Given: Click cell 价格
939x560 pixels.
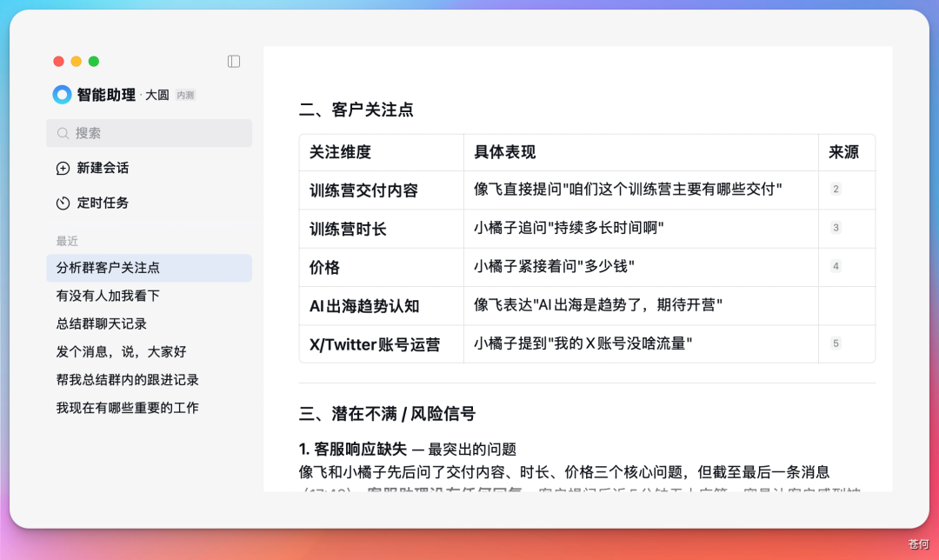Looking at the screenshot, I should click(x=324, y=268).
